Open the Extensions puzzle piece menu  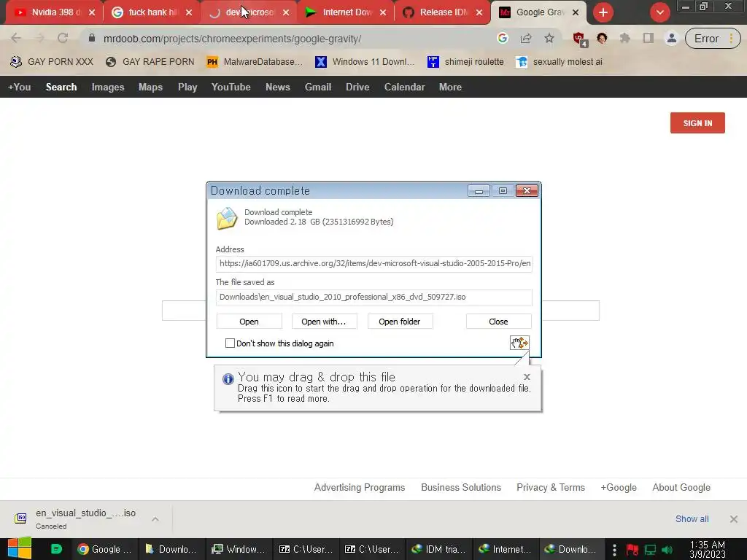pos(625,38)
